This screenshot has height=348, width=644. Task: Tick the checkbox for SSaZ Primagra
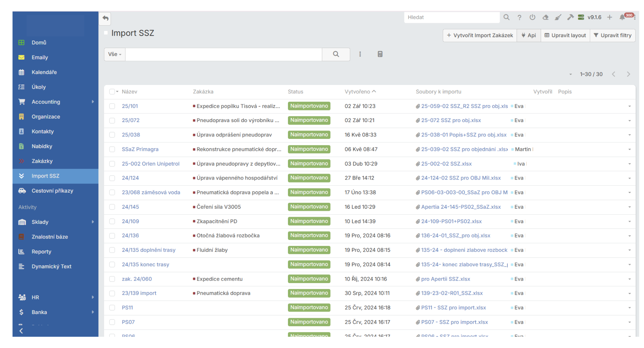click(x=112, y=149)
